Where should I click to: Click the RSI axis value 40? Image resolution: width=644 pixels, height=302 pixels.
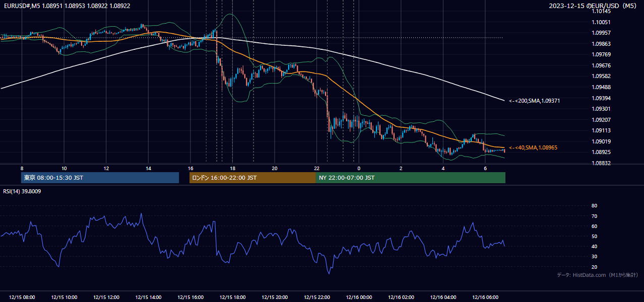point(594,246)
